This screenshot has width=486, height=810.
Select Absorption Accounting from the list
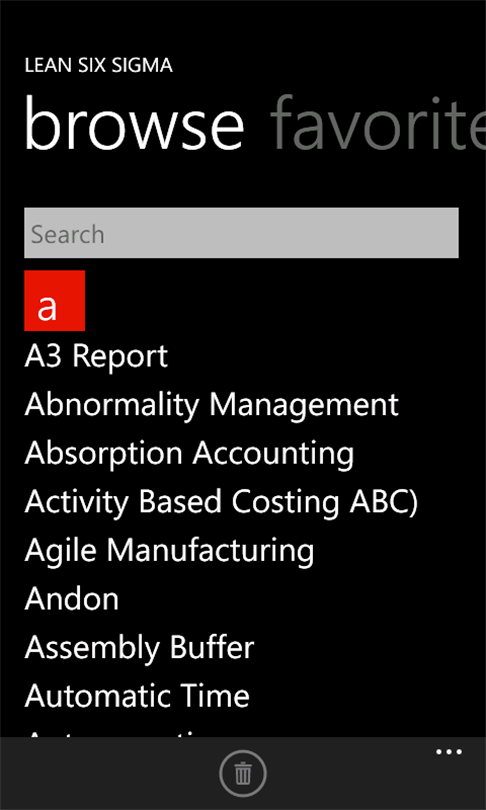(x=189, y=453)
